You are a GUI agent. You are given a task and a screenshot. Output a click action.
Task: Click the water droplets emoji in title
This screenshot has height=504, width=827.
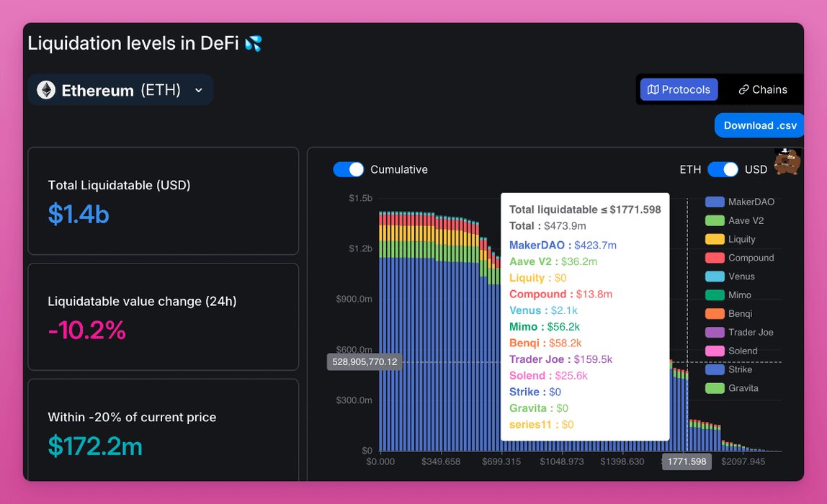pos(254,44)
